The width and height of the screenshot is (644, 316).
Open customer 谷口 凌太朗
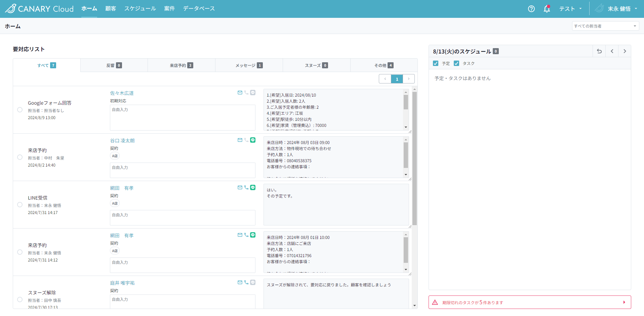pyautogui.click(x=122, y=140)
